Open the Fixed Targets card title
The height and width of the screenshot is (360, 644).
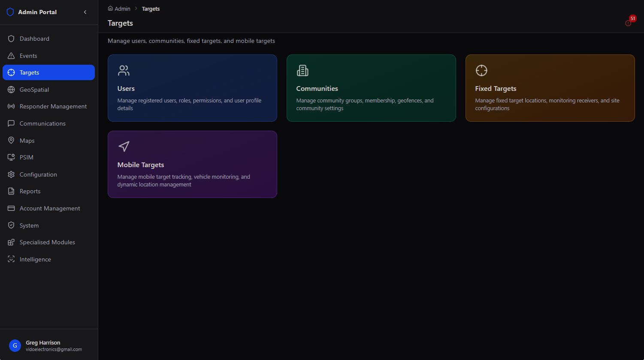496,88
